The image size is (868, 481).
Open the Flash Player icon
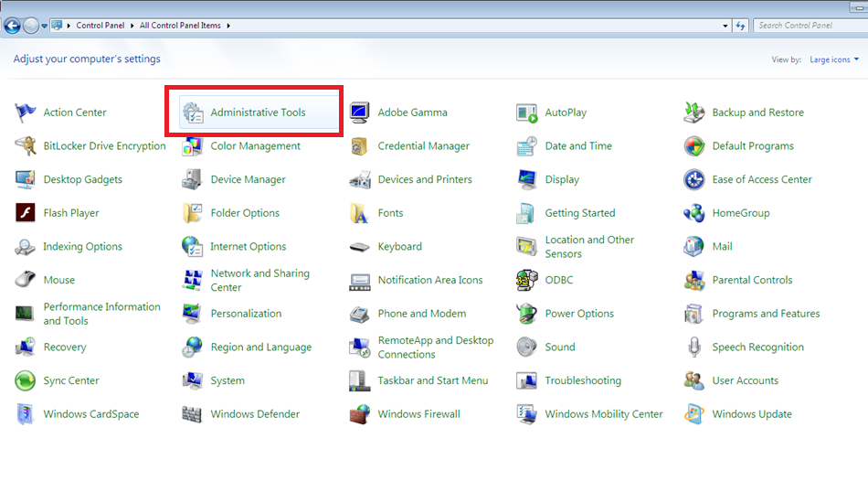point(26,213)
